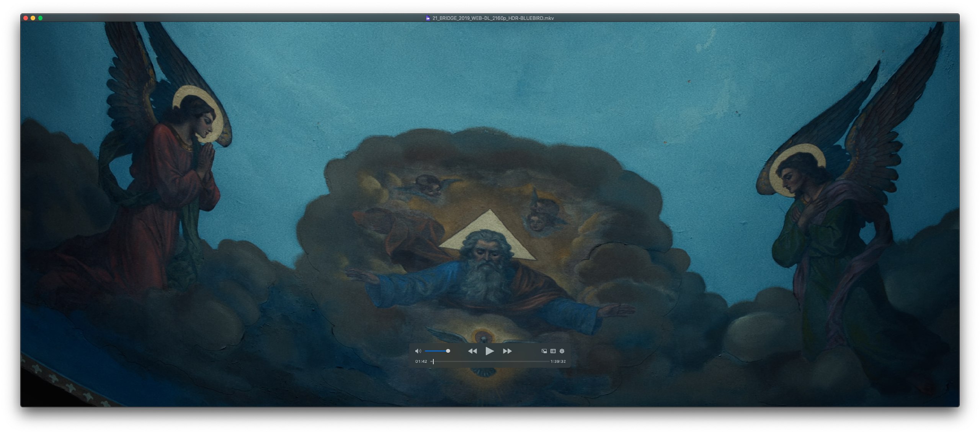Click the file title 21_BRIDGE_2019 in the title bar

coord(493,18)
